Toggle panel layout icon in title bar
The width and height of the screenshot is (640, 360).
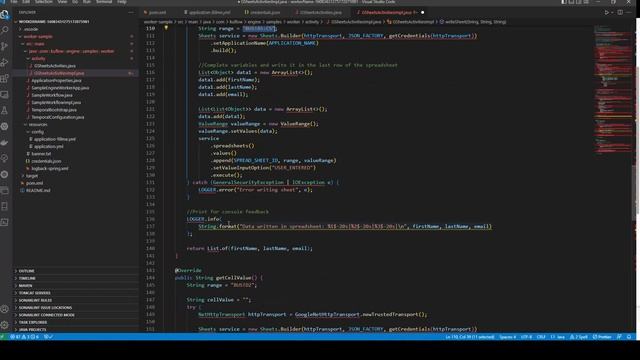pos(571,2)
